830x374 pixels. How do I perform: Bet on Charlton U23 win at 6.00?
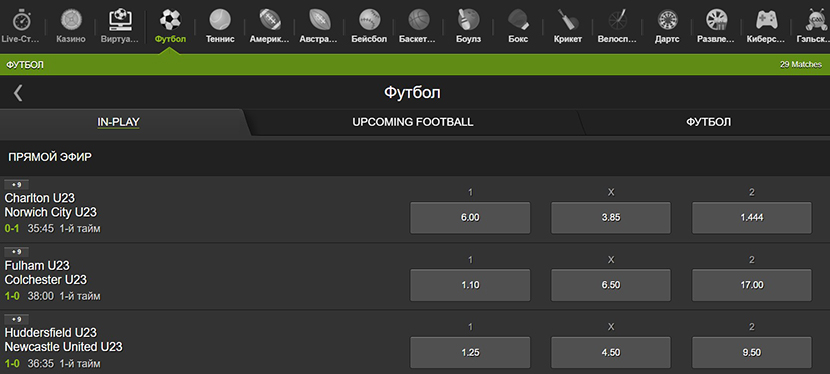pyautogui.click(x=470, y=217)
